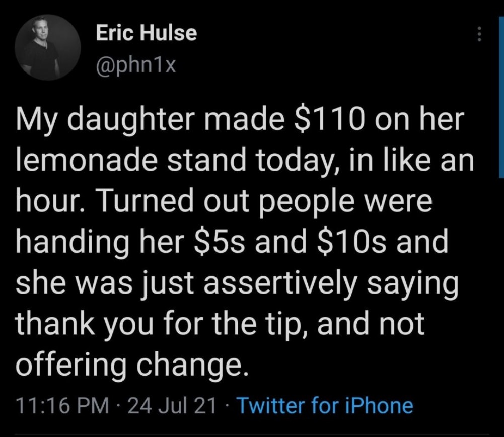Open the Twitter for iPhone source link

(325, 405)
